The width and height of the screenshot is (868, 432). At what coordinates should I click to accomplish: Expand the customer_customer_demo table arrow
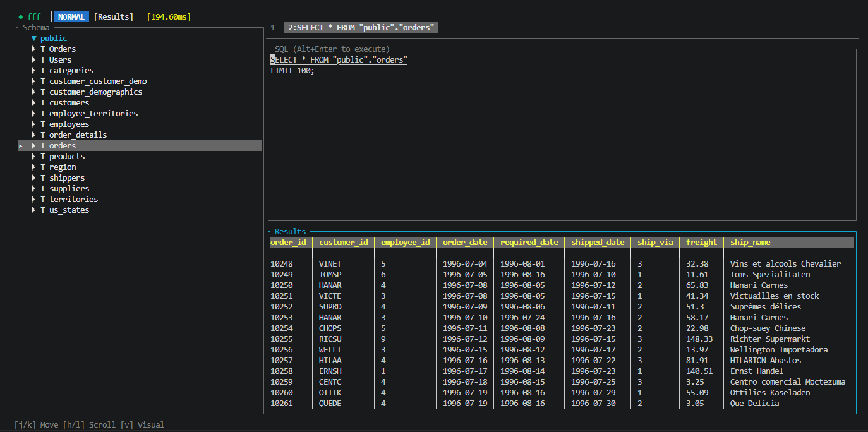click(33, 81)
